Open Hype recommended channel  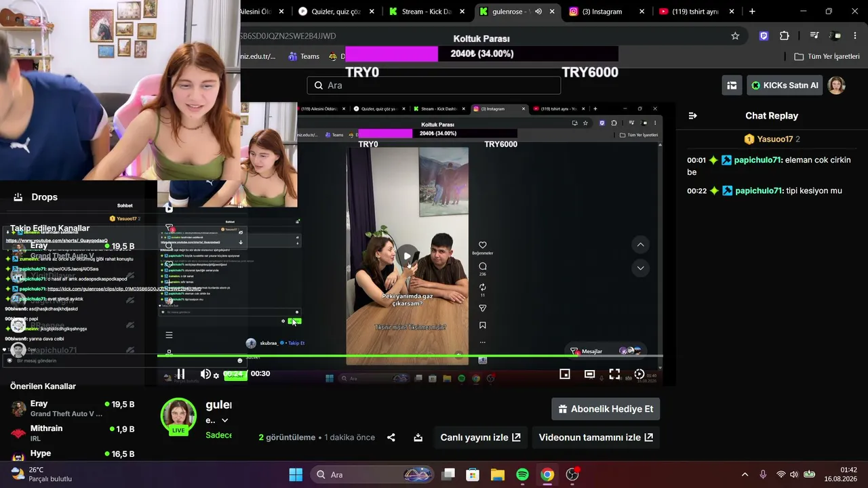73,454
